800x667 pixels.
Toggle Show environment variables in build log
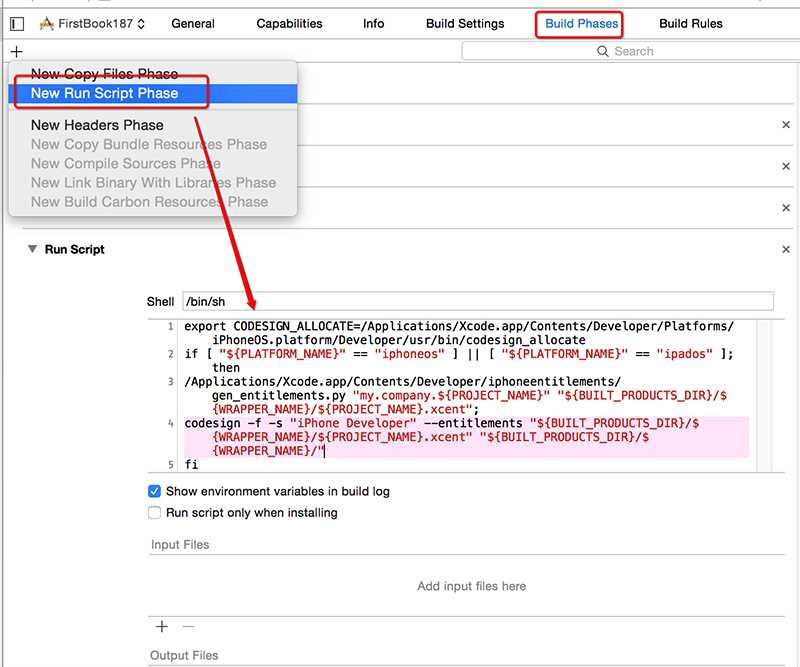tap(154, 491)
